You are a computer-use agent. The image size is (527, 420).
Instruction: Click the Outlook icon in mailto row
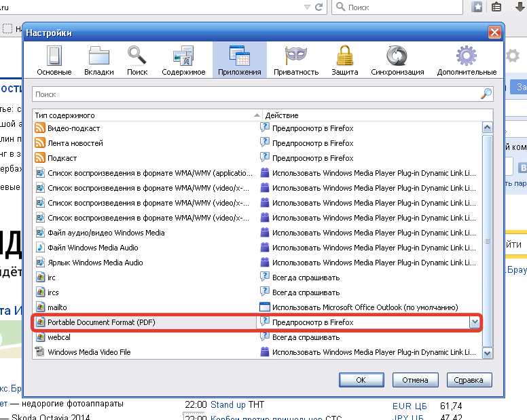[264, 307]
